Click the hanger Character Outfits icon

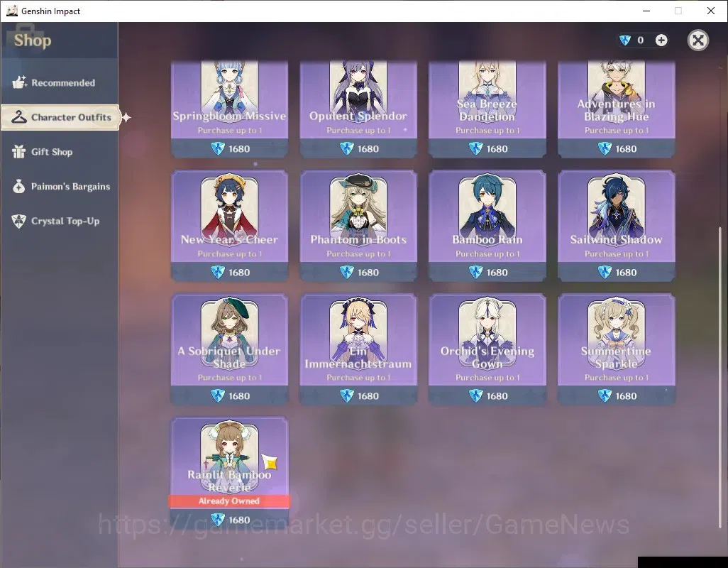pyautogui.click(x=18, y=116)
